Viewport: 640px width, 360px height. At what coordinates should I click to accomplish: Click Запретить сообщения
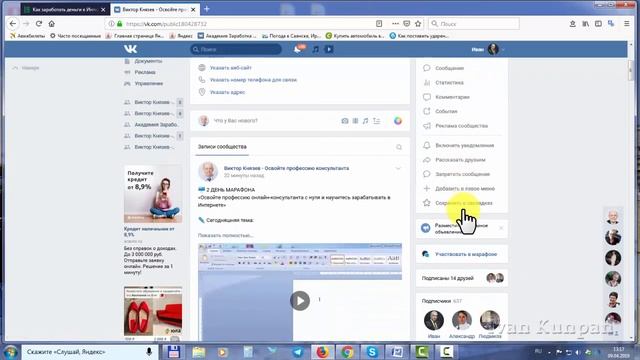[x=462, y=174]
